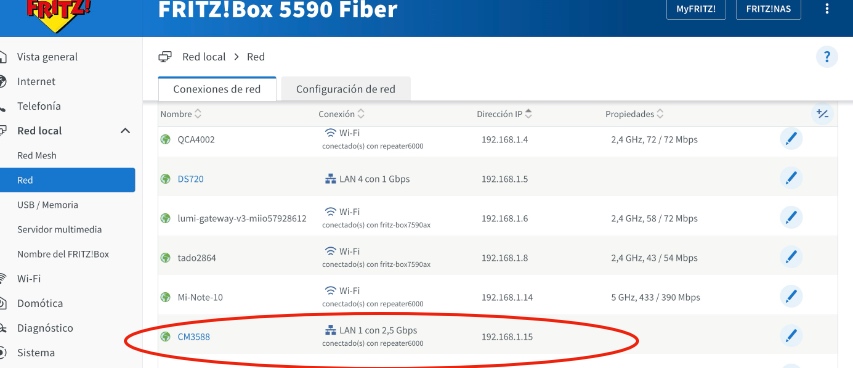The image size is (853, 368).
Task: Open the DS720 device link
Action: (x=190, y=179)
